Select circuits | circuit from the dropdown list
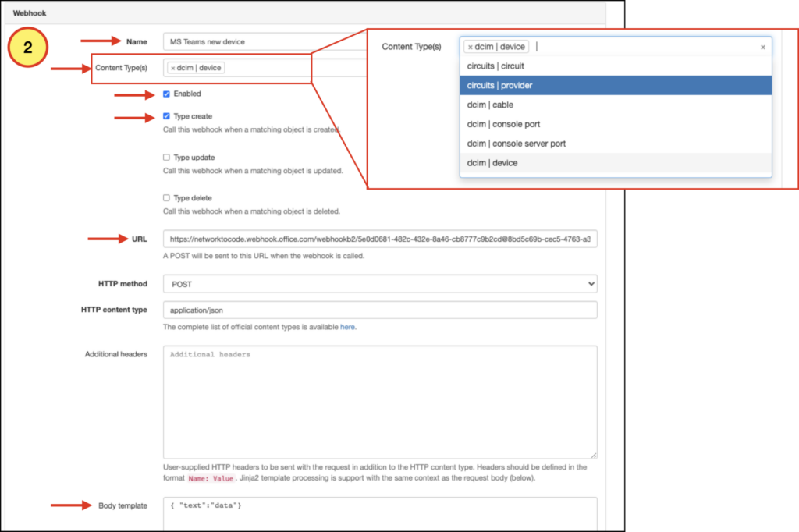 (x=616, y=66)
